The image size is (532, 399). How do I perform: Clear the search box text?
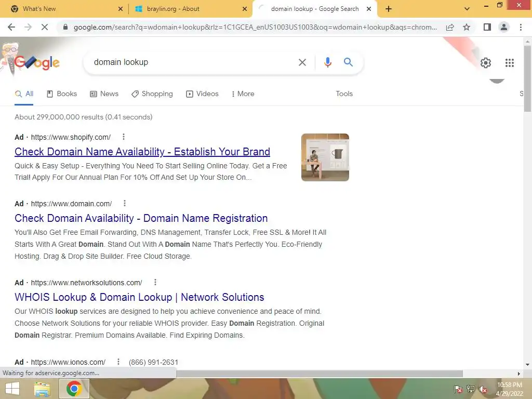tap(302, 62)
